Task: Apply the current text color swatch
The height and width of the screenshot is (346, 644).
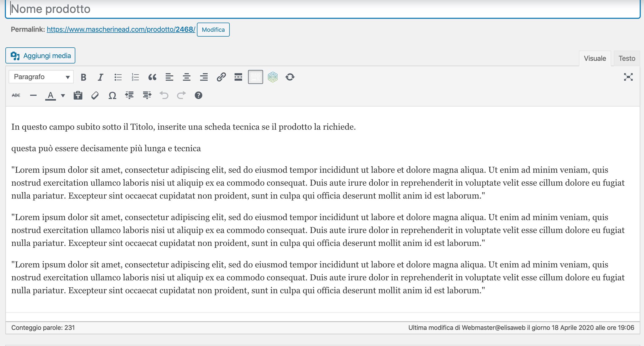Action: coord(51,95)
